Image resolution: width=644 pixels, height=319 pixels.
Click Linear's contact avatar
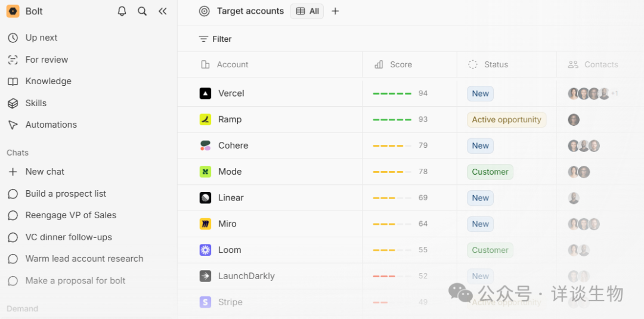tap(574, 198)
